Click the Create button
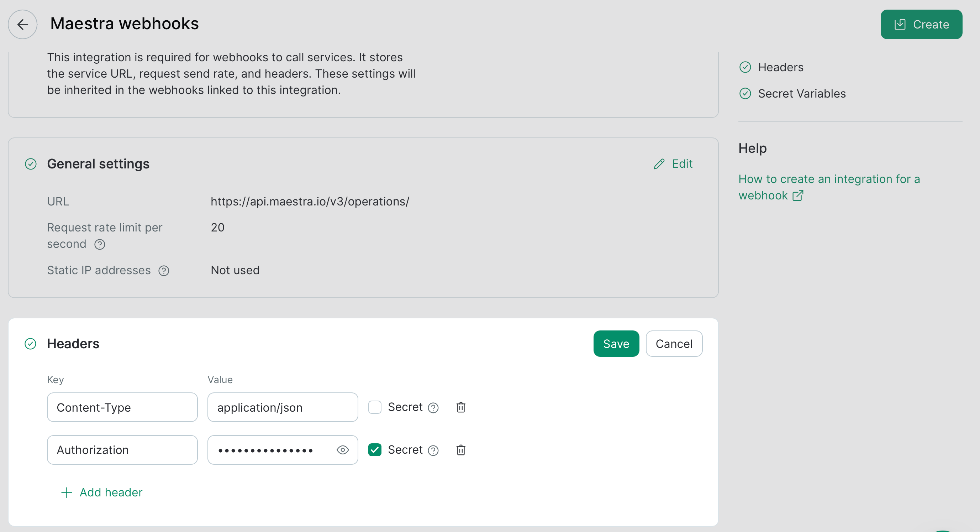 pos(921,24)
